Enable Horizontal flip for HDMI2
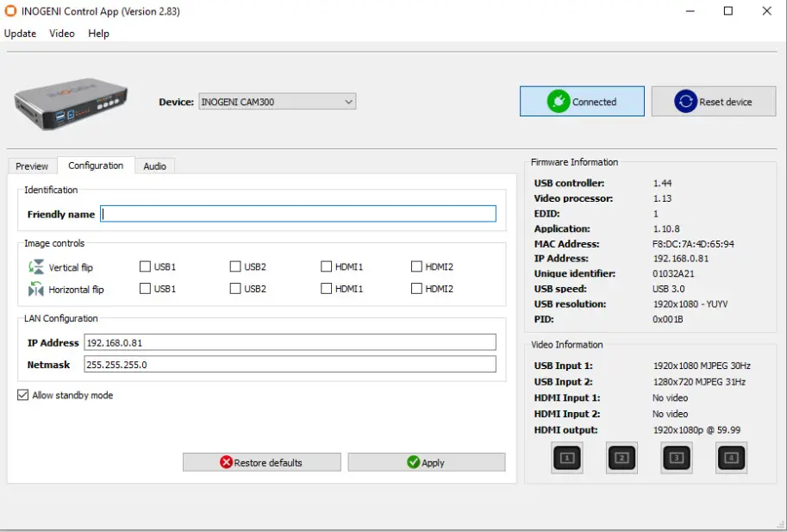Image resolution: width=787 pixels, height=532 pixels. [415, 289]
